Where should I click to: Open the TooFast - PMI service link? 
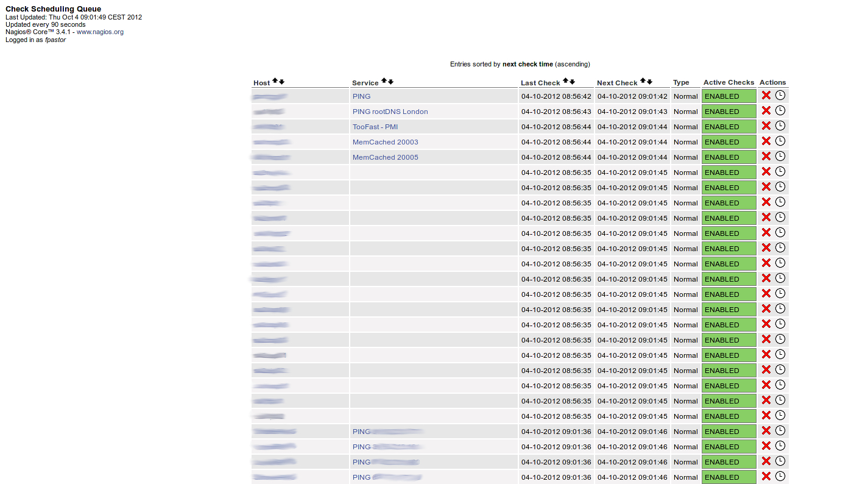(375, 127)
